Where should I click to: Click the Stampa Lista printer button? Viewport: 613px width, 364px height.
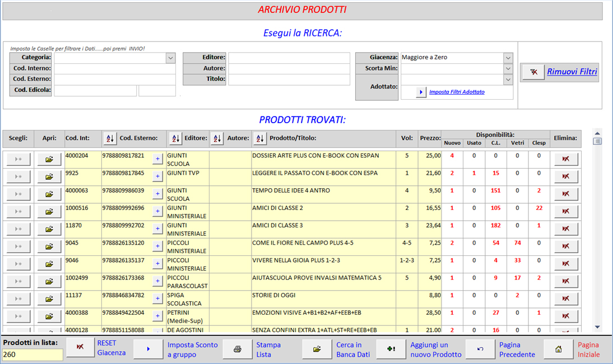238,349
